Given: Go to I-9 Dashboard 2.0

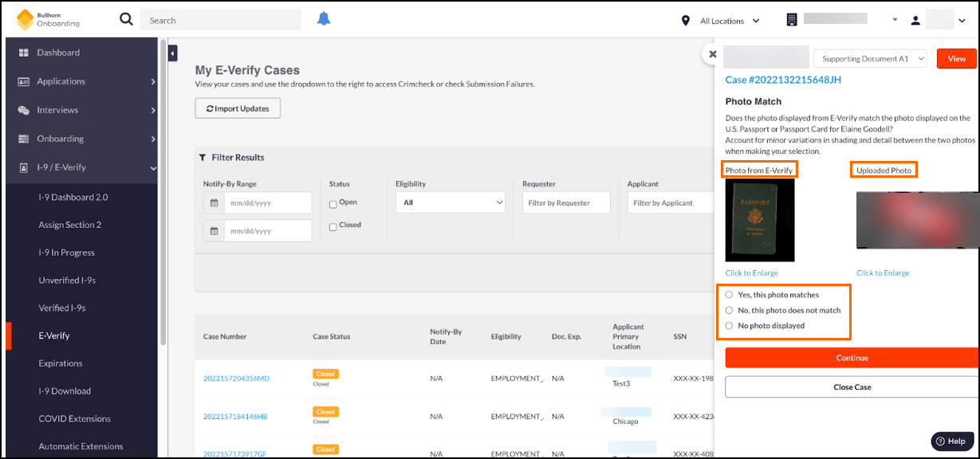Looking at the screenshot, I should tap(73, 197).
